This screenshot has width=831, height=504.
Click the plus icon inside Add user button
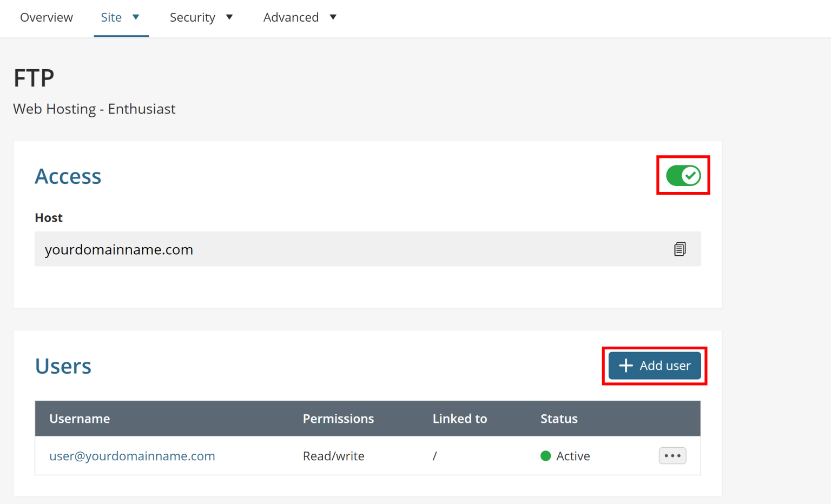(x=625, y=366)
